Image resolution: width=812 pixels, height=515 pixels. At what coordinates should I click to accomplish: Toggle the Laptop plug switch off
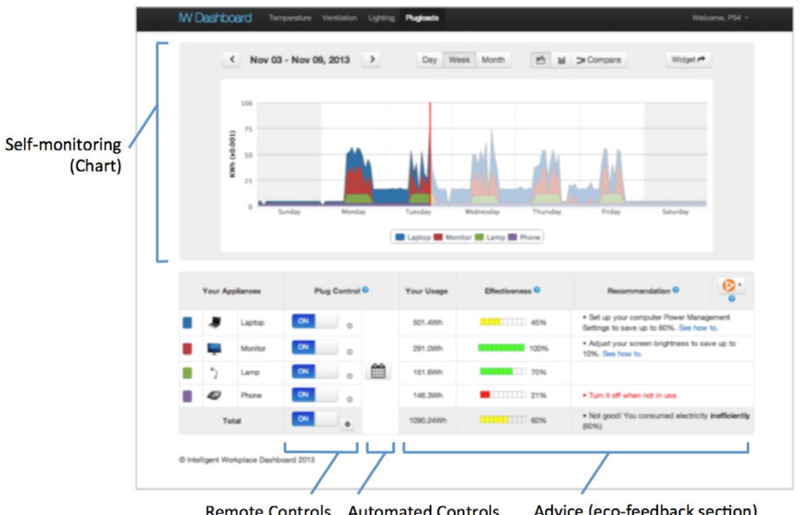(x=314, y=322)
